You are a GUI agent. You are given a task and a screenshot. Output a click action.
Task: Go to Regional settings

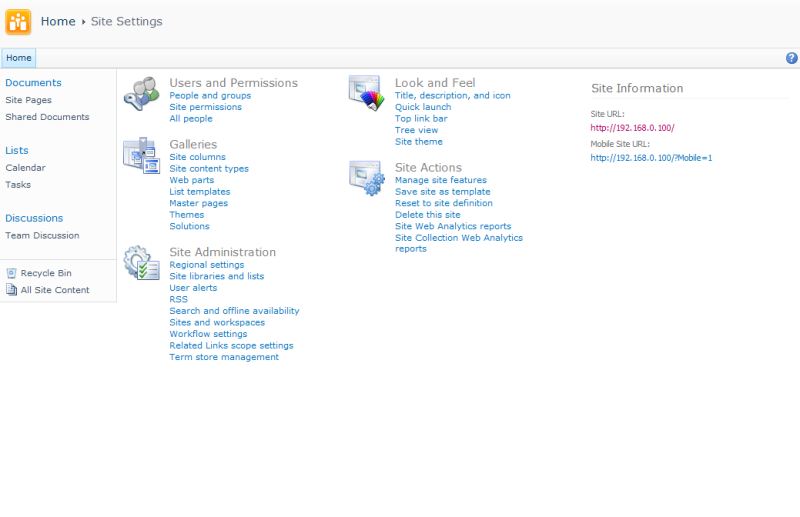[x=206, y=265]
